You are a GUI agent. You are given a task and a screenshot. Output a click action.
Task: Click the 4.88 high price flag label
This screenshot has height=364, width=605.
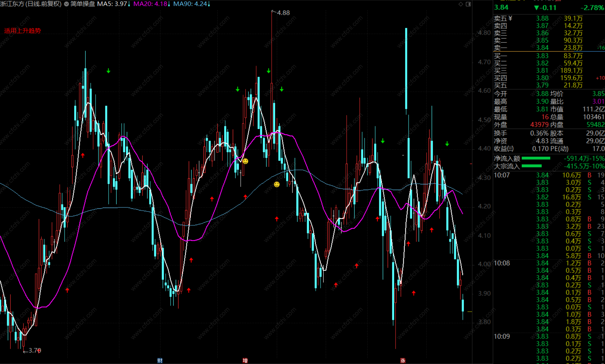point(283,13)
